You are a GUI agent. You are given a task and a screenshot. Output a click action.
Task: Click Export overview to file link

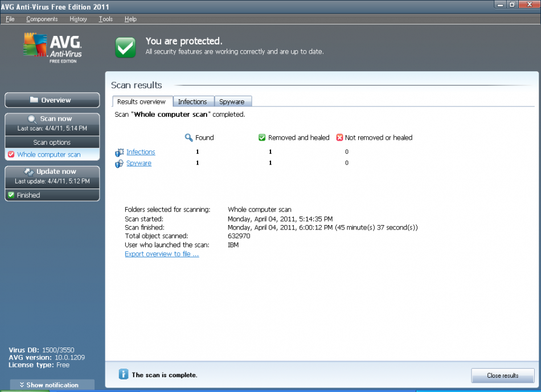click(x=162, y=254)
